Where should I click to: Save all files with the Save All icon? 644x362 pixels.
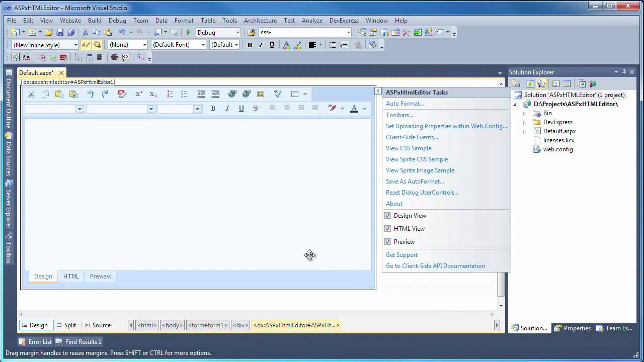(x=71, y=33)
